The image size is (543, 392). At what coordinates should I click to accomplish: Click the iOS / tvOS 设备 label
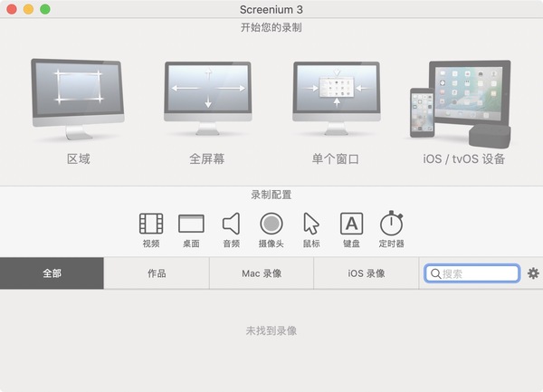463,159
